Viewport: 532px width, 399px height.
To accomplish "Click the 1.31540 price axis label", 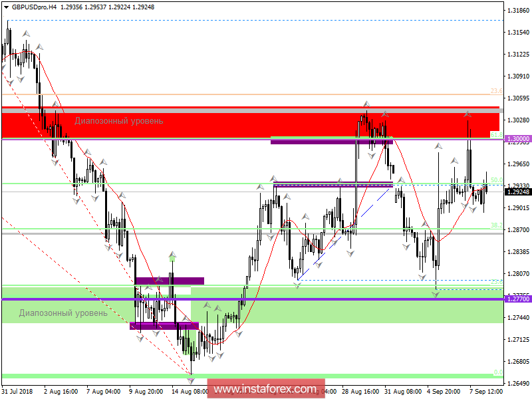I will click(518, 32).
